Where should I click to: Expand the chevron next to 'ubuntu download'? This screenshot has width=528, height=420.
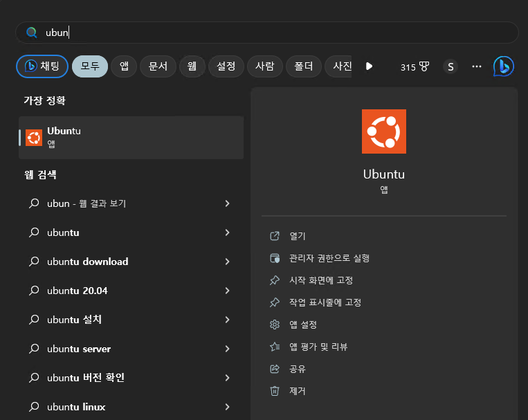(x=227, y=262)
